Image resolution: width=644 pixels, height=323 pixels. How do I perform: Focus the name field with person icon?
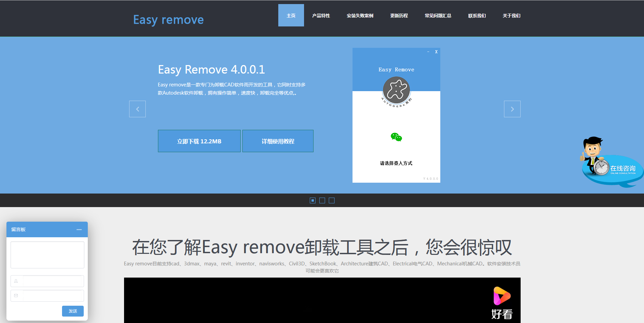[x=47, y=281]
